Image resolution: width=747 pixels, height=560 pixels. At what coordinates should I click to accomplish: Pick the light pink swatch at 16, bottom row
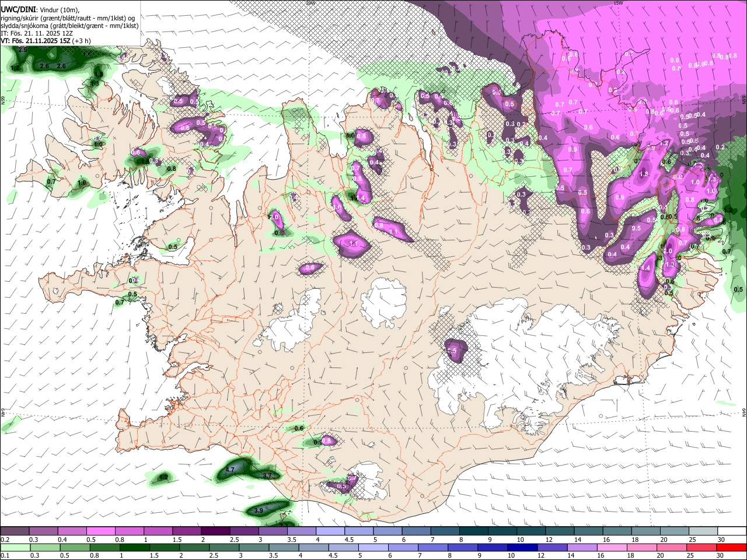point(612,548)
